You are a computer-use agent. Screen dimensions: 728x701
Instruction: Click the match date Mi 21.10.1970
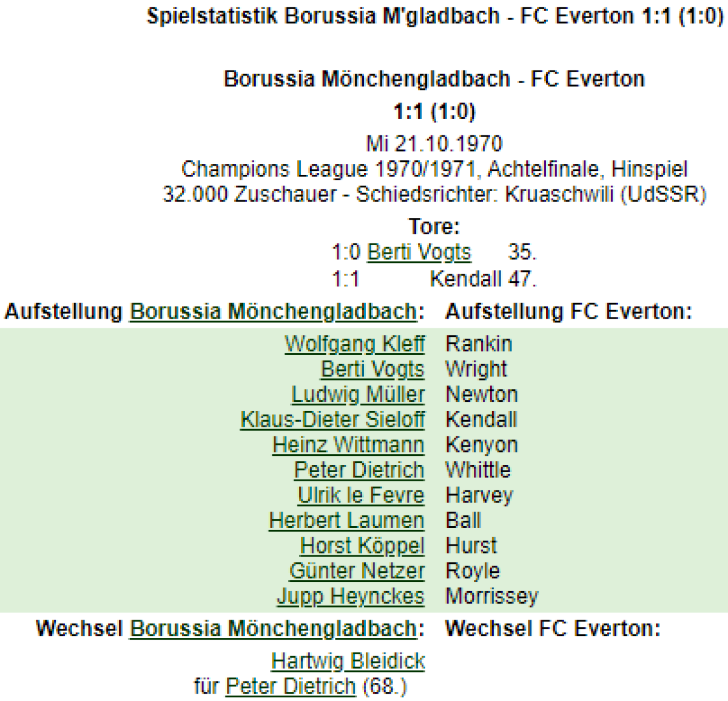click(434, 144)
